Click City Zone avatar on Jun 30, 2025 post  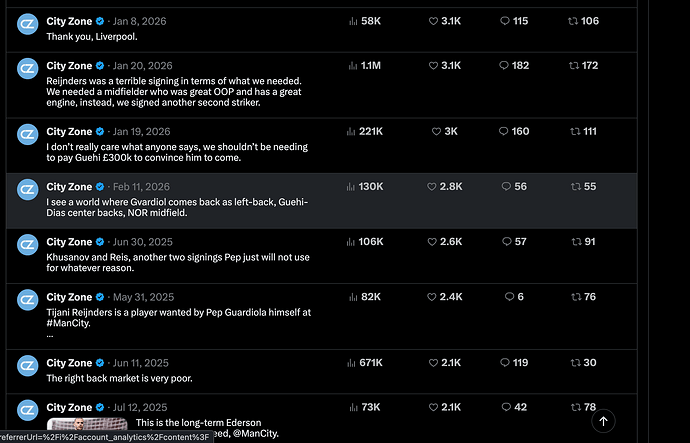(28, 245)
